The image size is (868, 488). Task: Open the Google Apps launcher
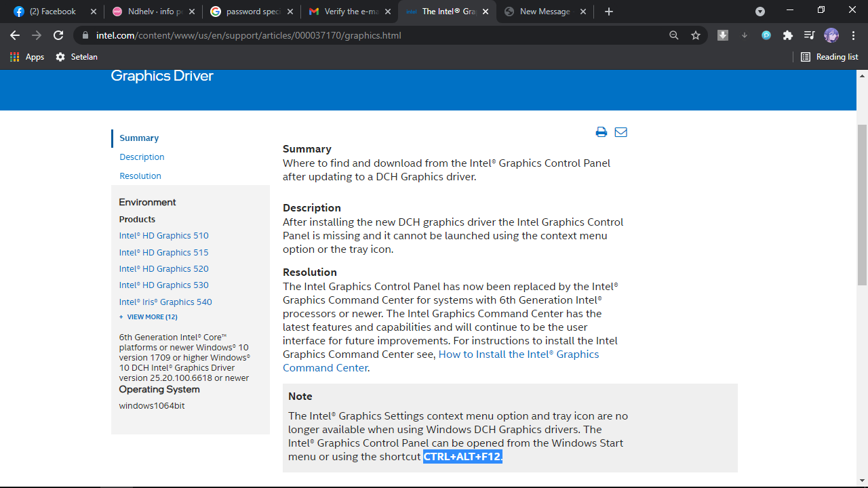click(14, 57)
